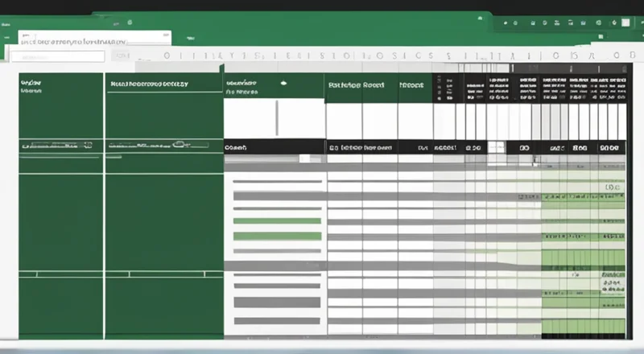Click the vertical scrollbar in the white box under the third green header
Image resolution: width=644 pixels, height=354 pixels.
(x=275, y=117)
